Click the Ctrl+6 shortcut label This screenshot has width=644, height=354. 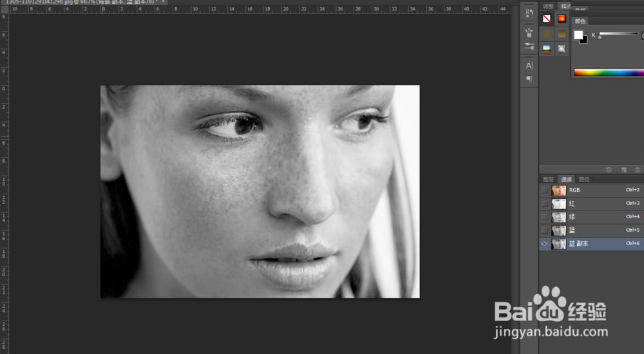[632, 243]
